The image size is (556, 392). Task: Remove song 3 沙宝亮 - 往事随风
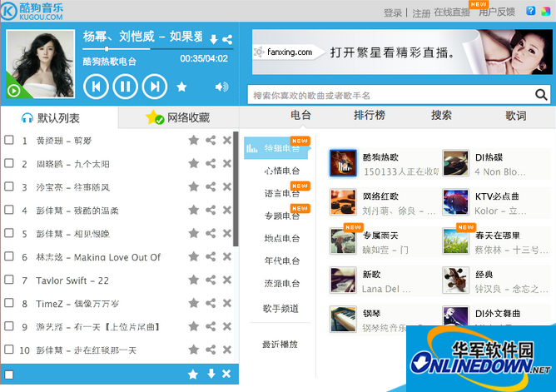coord(227,186)
